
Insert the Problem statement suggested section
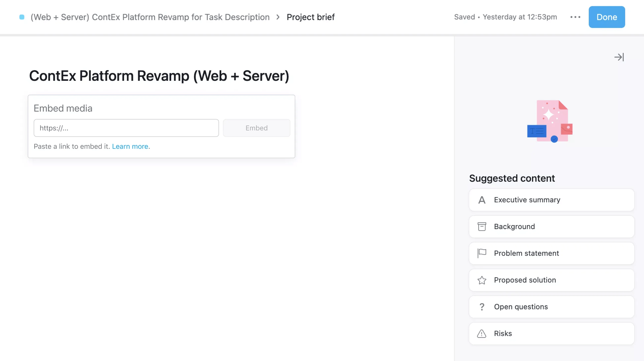(x=552, y=253)
